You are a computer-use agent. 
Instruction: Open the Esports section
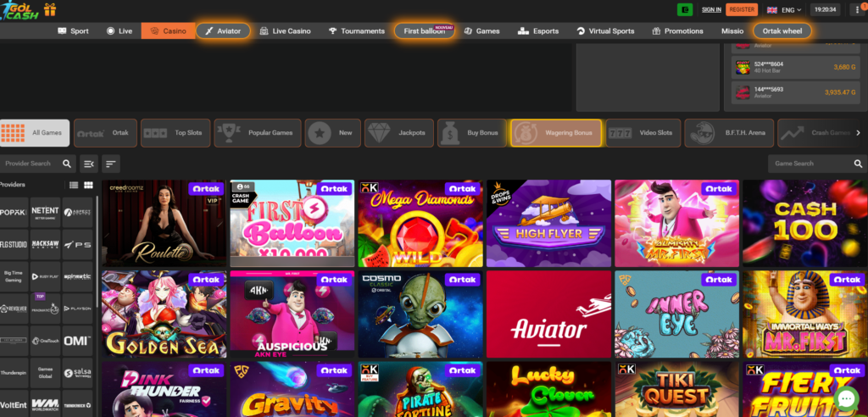click(x=538, y=31)
